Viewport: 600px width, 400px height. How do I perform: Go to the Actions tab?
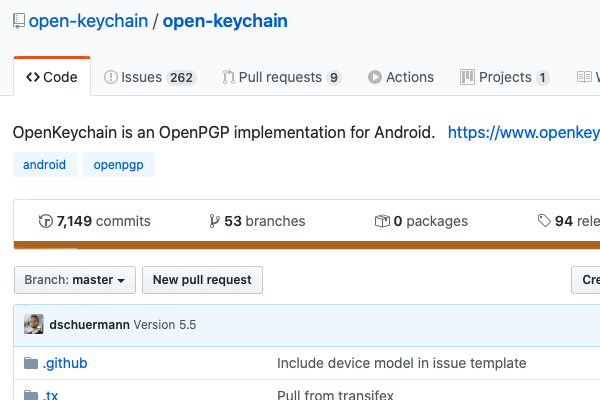point(401,77)
